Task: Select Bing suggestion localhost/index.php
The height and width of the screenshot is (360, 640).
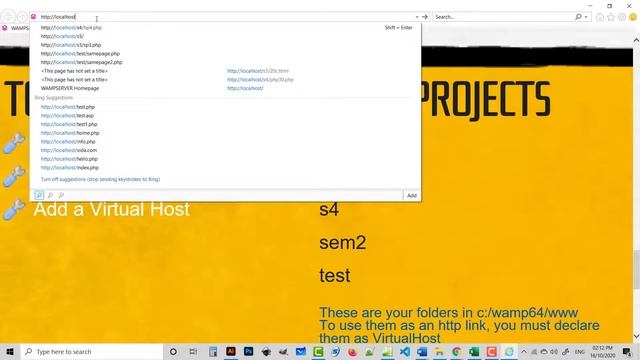Action: pos(70,168)
